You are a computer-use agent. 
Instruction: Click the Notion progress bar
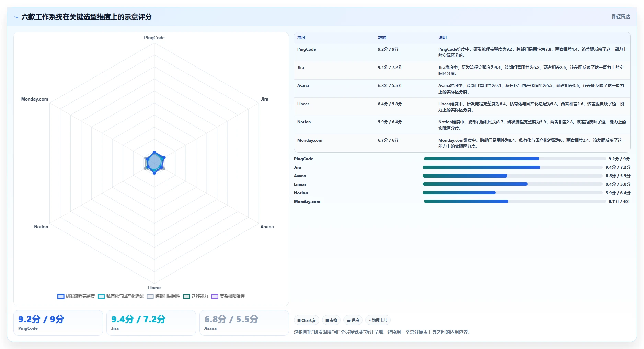[x=513, y=193]
